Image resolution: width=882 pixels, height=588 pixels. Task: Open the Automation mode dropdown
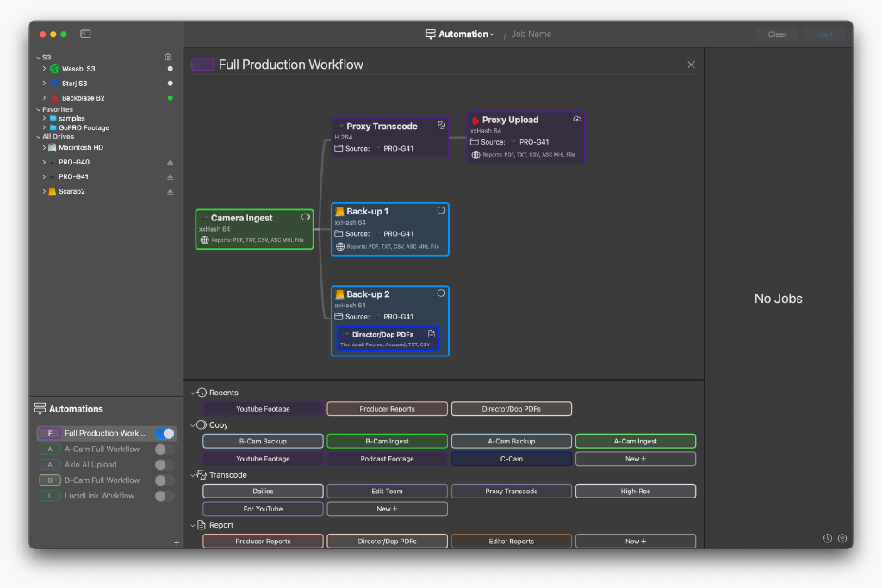tap(460, 34)
